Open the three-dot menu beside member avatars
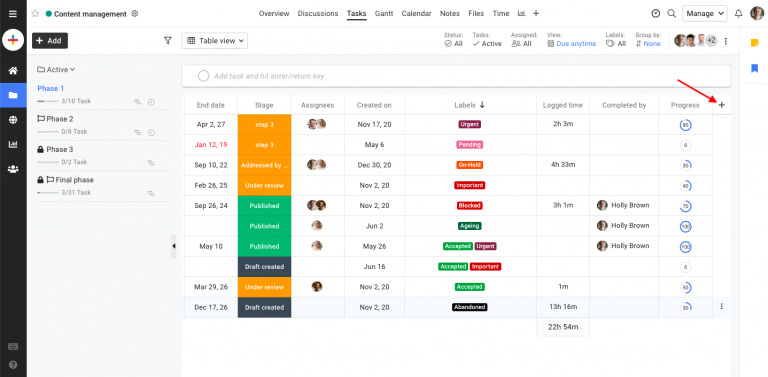768x377 pixels. 726,41
